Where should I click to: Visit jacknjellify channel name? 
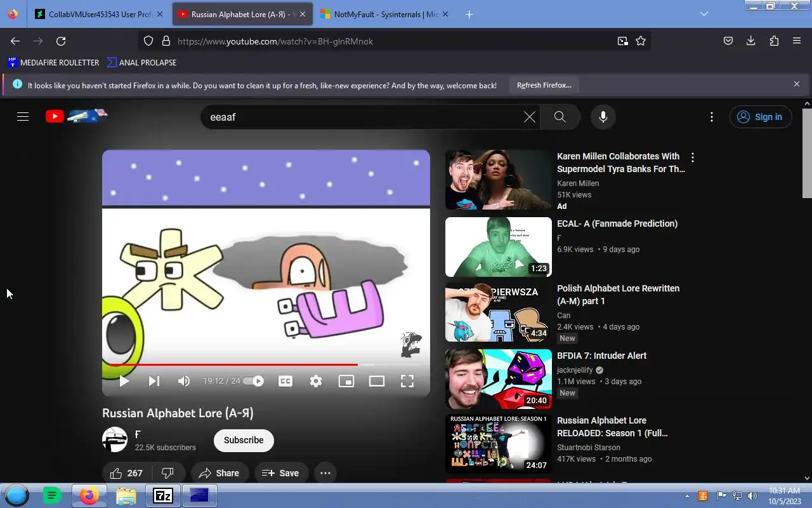point(575,370)
